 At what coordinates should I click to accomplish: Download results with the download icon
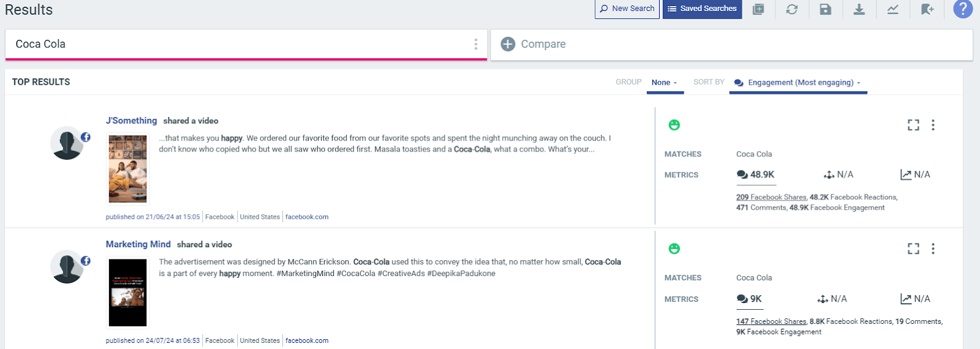tap(859, 9)
